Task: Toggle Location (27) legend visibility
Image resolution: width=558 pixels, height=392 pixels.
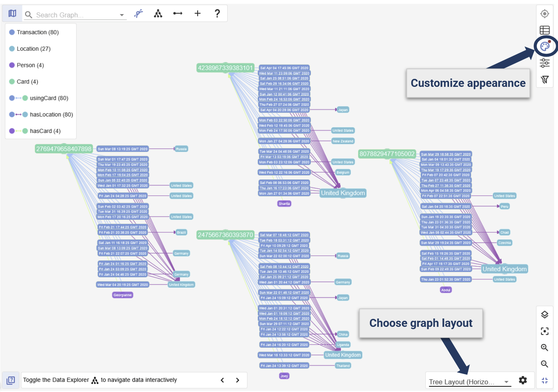Action: (x=33, y=49)
